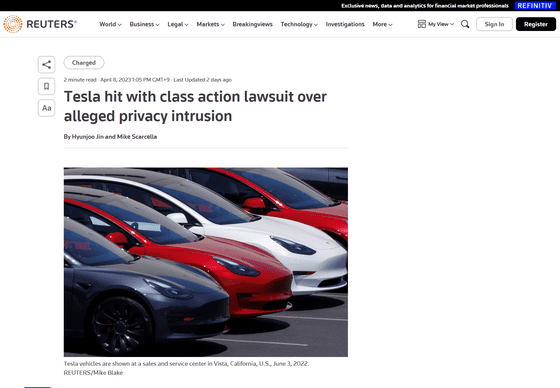Image resolution: width=560 pixels, height=388 pixels.
Task: Go to Investigations section
Action: coord(345,24)
